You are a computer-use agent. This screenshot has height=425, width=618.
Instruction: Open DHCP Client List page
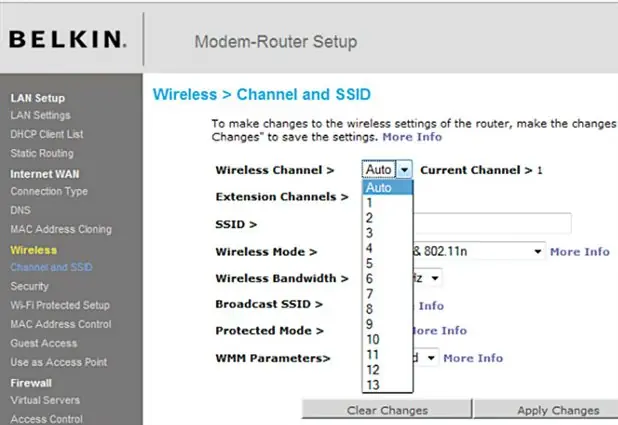pyautogui.click(x=47, y=134)
